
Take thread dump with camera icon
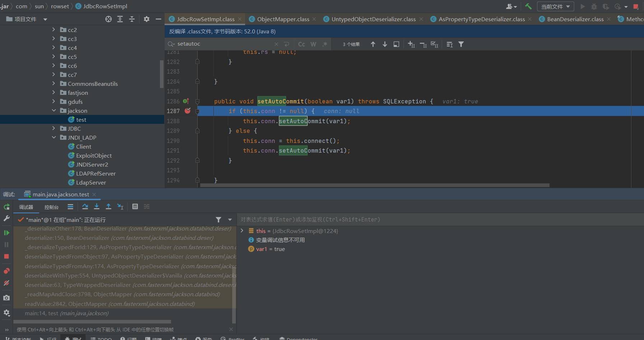(6, 298)
